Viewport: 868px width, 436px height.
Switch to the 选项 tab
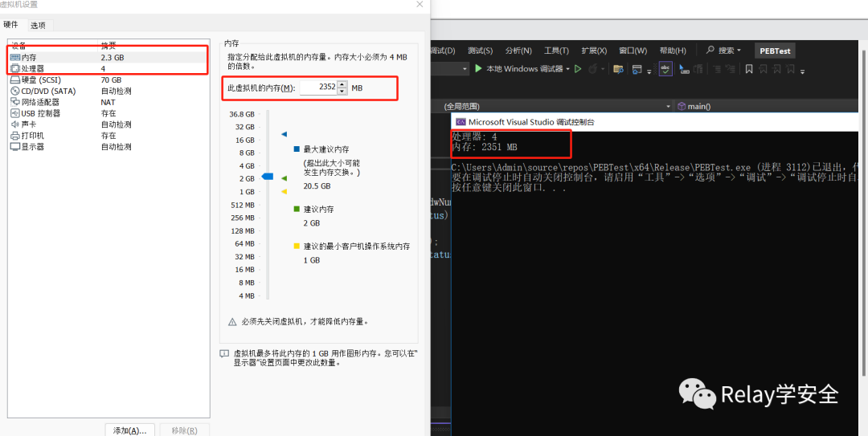pyautogui.click(x=39, y=26)
